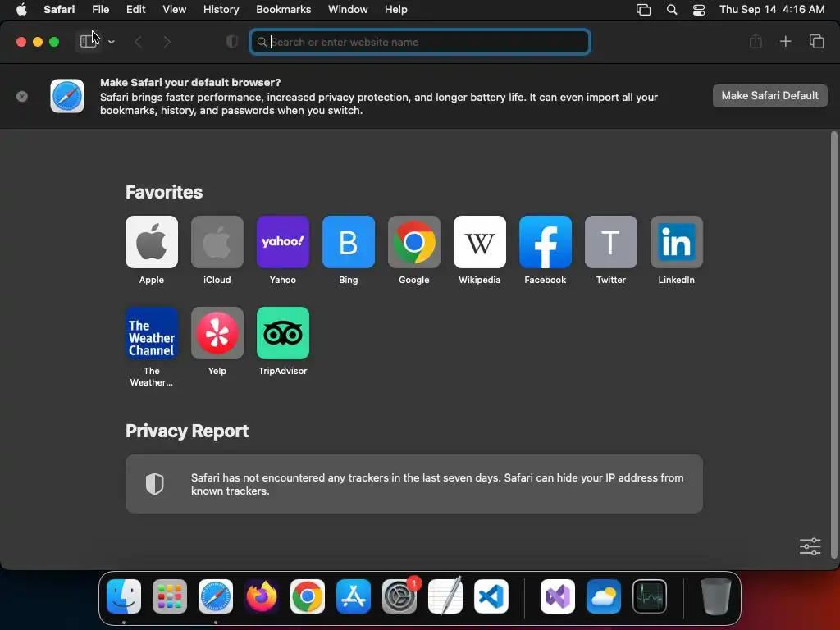The width and height of the screenshot is (840, 630).
Task: Go forward with the forward arrow
Action: [x=167, y=42]
